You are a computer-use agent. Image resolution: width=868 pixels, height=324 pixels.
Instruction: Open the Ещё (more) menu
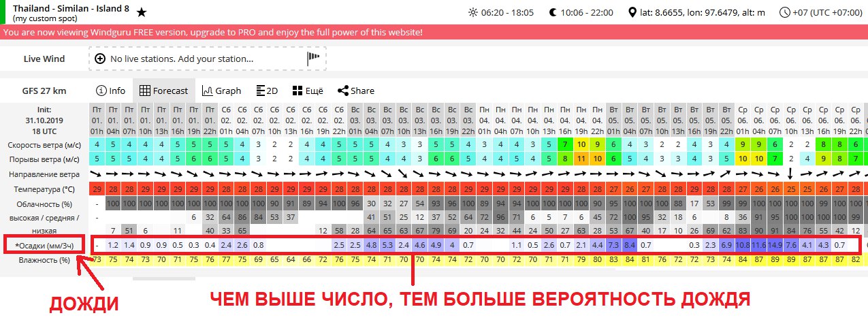coord(307,91)
